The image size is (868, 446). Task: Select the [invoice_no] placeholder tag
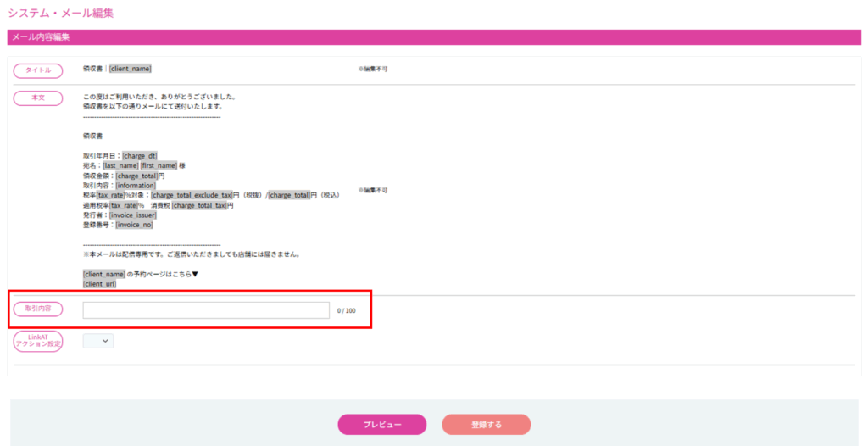[x=134, y=225]
